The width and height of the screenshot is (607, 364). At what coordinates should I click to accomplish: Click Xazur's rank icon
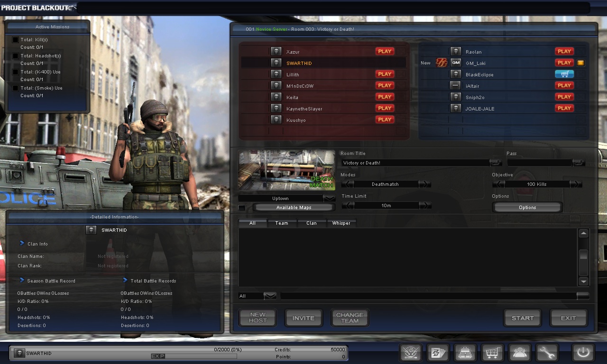[x=276, y=51]
